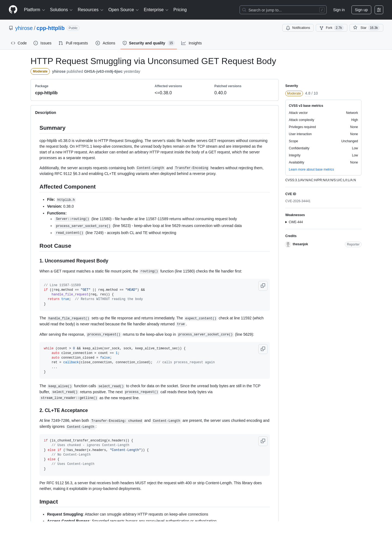Viewport: 392px width, 545px height.
Task: Click the Notifications bell button
Action: 298,28
